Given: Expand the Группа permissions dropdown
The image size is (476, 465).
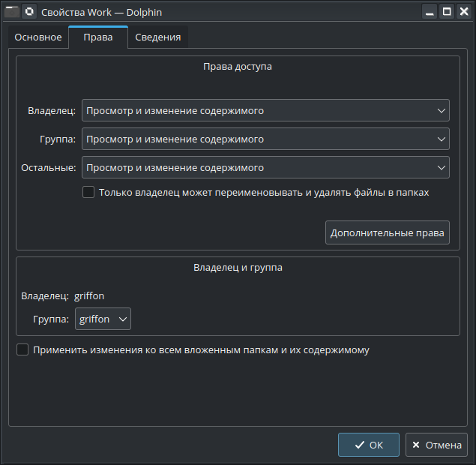Looking at the screenshot, I should 265,139.
